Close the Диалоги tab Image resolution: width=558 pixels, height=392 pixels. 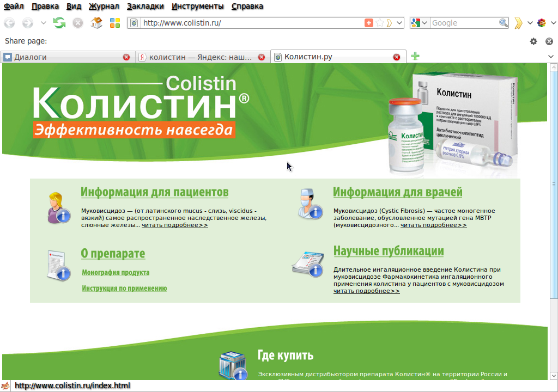coord(126,57)
